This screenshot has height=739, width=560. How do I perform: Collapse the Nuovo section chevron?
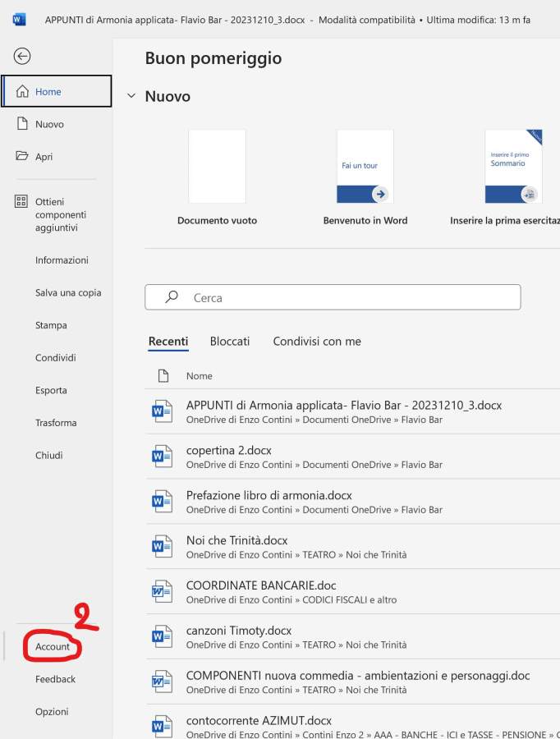(131, 96)
